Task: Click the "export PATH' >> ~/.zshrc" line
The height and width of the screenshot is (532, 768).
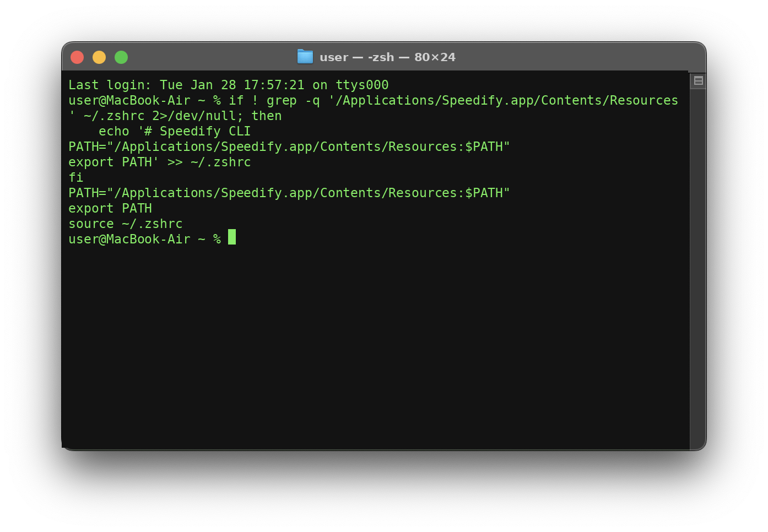Action: tap(160, 162)
